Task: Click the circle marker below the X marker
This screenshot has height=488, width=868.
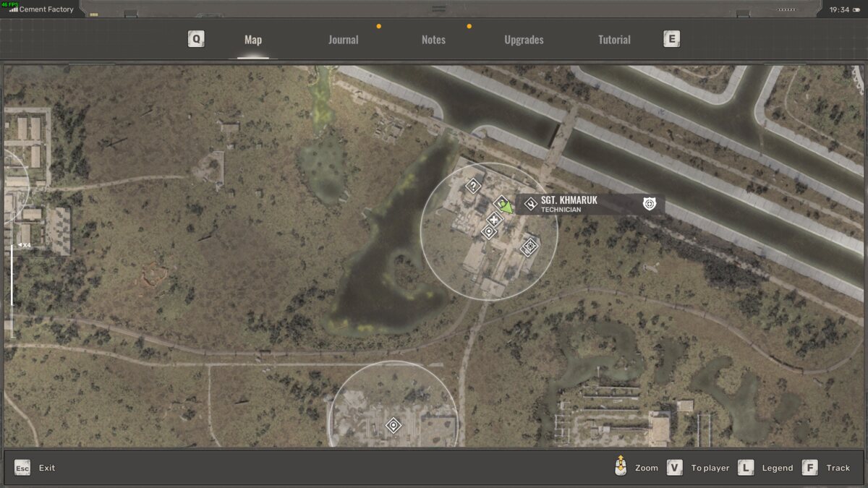Action: point(489,232)
